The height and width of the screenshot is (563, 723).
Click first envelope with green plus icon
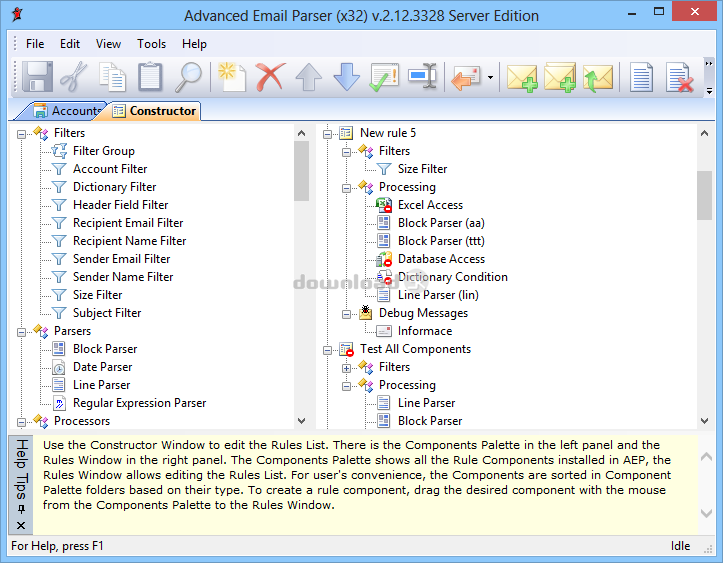[522, 77]
